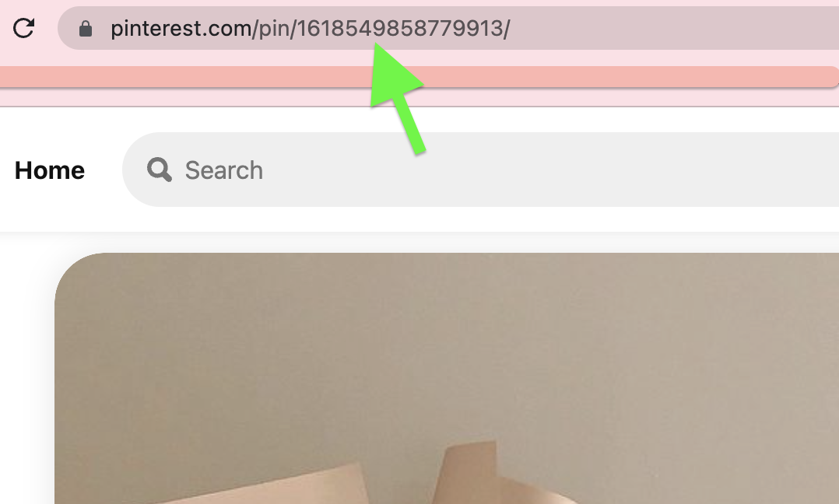
Task: Select the Search placeholder text
Action: pos(223,170)
